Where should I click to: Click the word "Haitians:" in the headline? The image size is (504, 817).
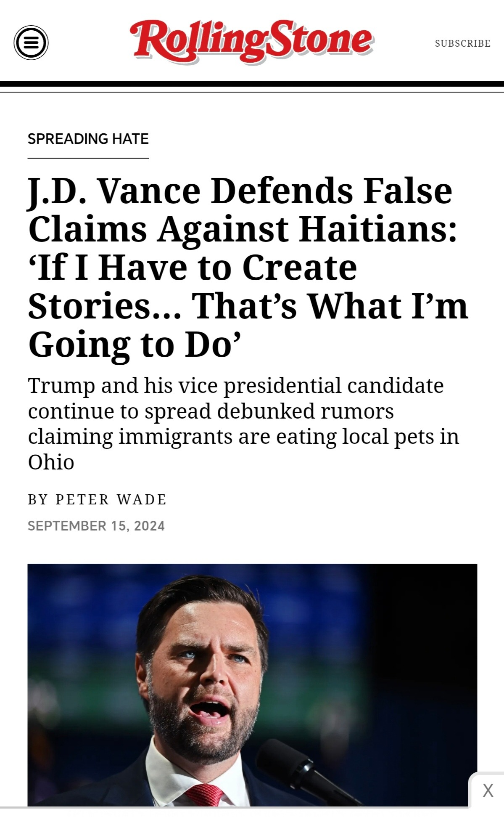[x=377, y=229]
